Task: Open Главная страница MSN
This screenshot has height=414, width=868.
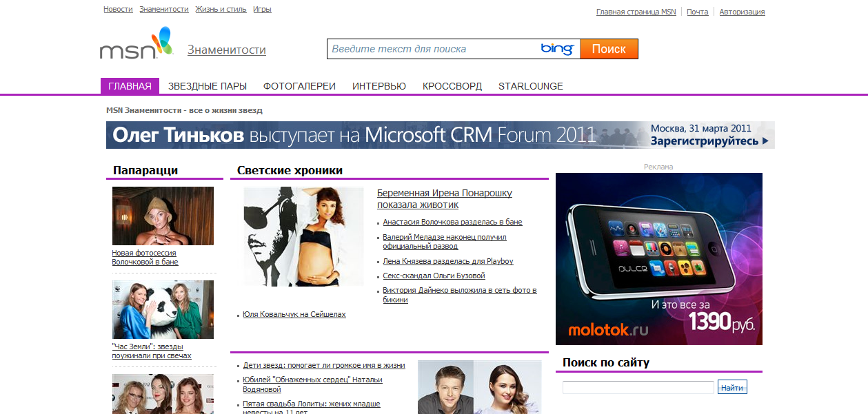Action: pyautogui.click(x=636, y=11)
